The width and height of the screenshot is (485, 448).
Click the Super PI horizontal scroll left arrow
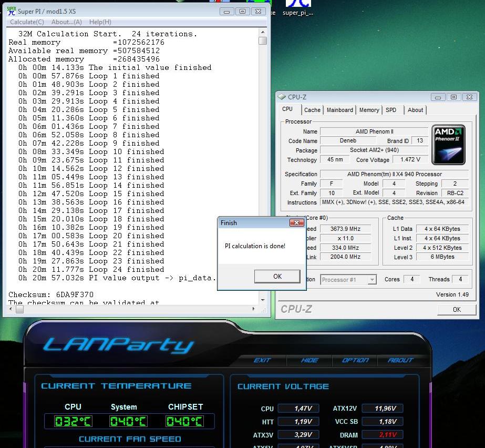pyautogui.click(x=11, y=309)
